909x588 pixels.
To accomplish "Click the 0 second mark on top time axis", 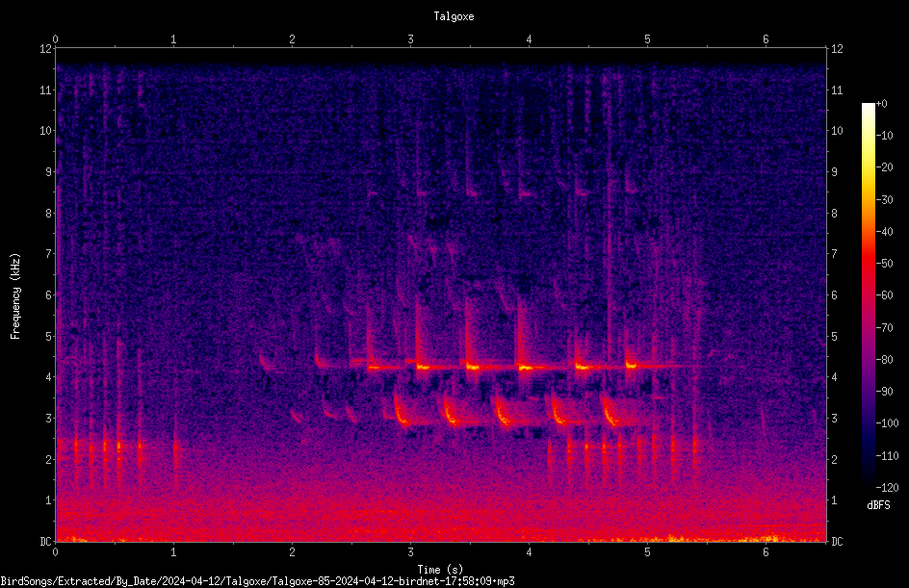I will click(x=56, y=39).
